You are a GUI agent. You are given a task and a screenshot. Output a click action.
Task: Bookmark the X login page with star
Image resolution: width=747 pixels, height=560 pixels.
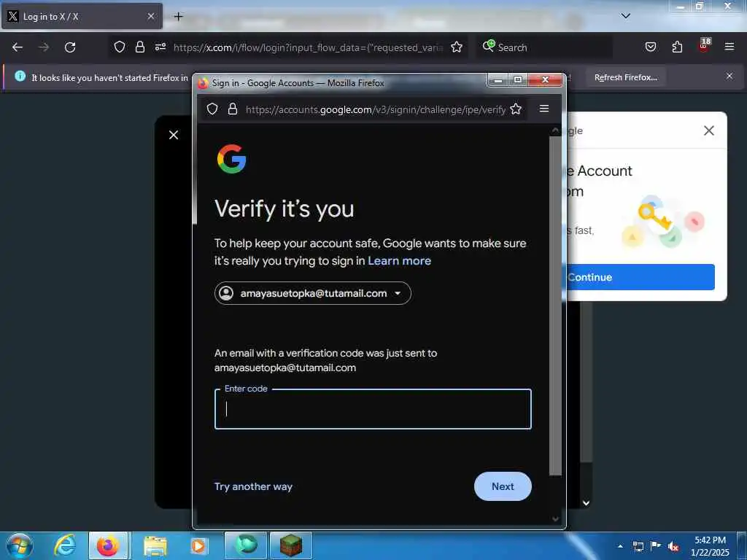[457, 47]
